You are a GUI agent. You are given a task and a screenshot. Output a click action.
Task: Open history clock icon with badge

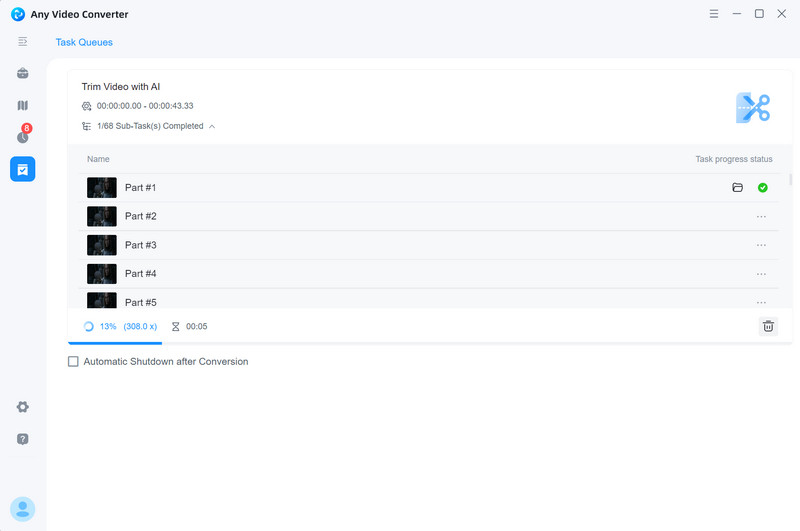[22, 137]
